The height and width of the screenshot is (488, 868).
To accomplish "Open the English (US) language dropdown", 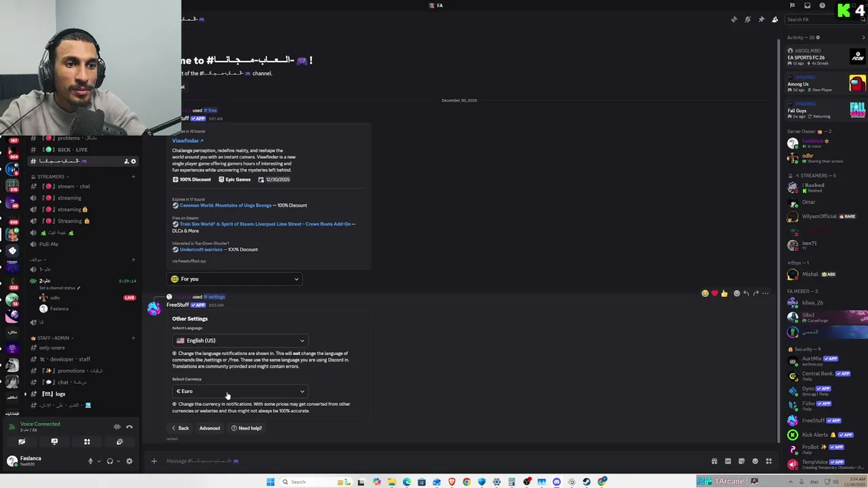I will tap(240, 341).
